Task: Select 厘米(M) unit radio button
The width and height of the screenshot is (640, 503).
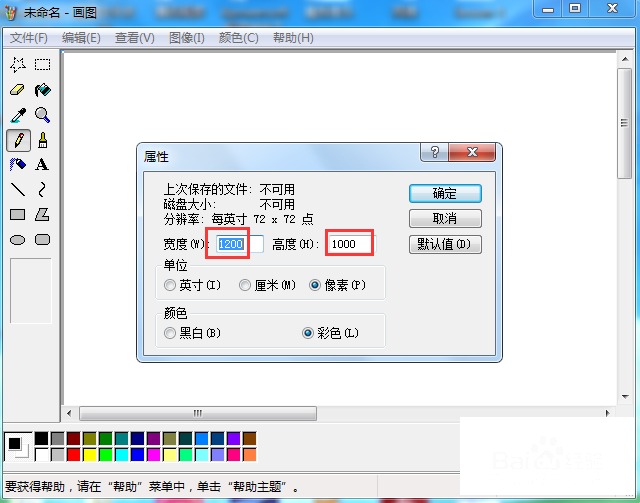Action: point(244,285)
